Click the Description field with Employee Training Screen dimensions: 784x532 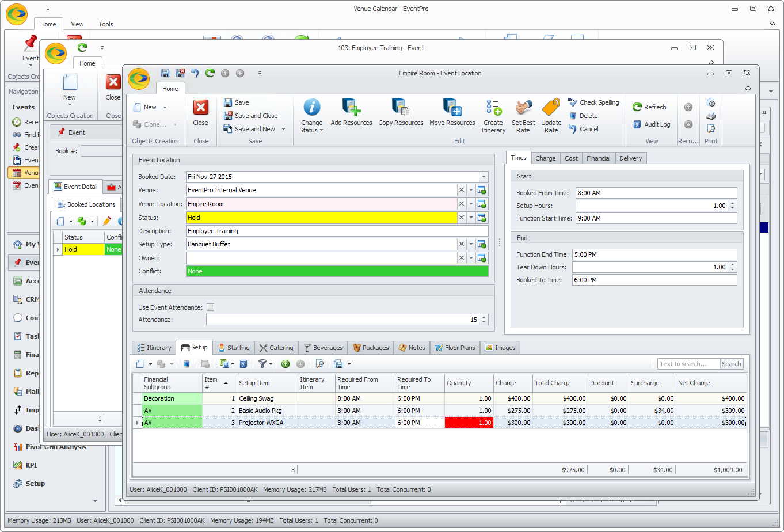pos(337,231)
